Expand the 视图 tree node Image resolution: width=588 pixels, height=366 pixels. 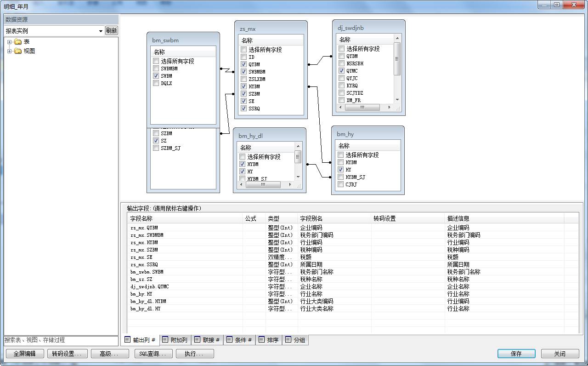click(x=9, y=51)
